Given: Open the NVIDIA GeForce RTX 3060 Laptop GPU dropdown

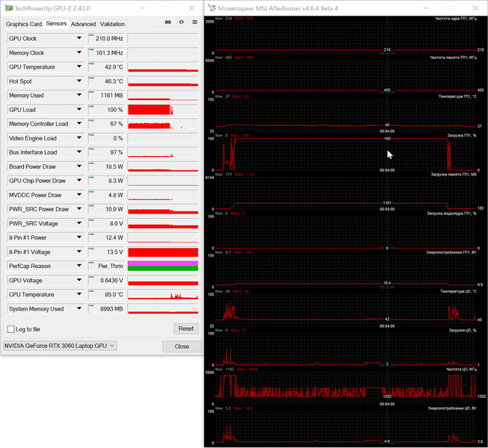Looking at the screenshot, I should pos(60,346).
